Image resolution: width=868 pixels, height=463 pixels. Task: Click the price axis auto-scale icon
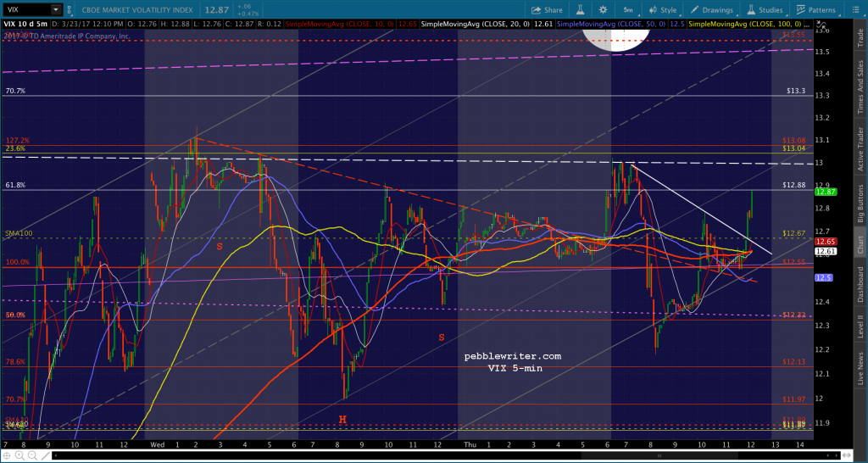821,25
